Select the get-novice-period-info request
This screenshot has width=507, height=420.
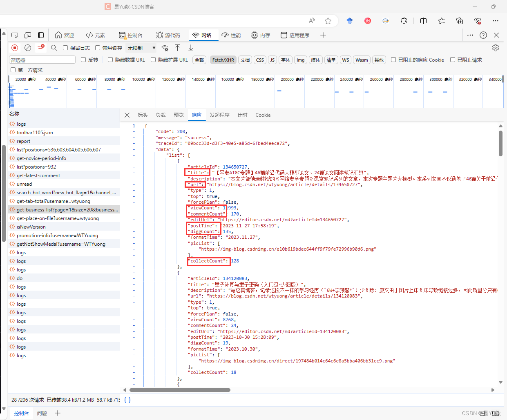(x=64, y=158)
